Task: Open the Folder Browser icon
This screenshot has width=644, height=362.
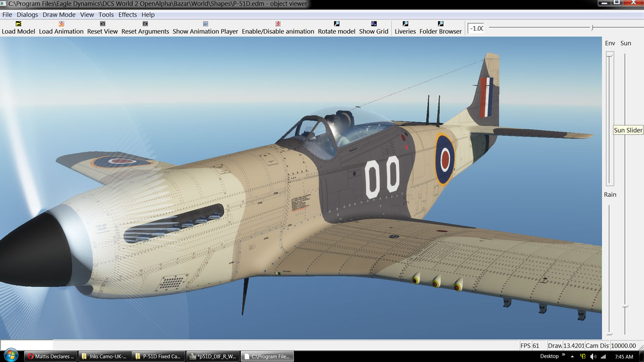Action: pyautogui.click(x=440, y=24)
